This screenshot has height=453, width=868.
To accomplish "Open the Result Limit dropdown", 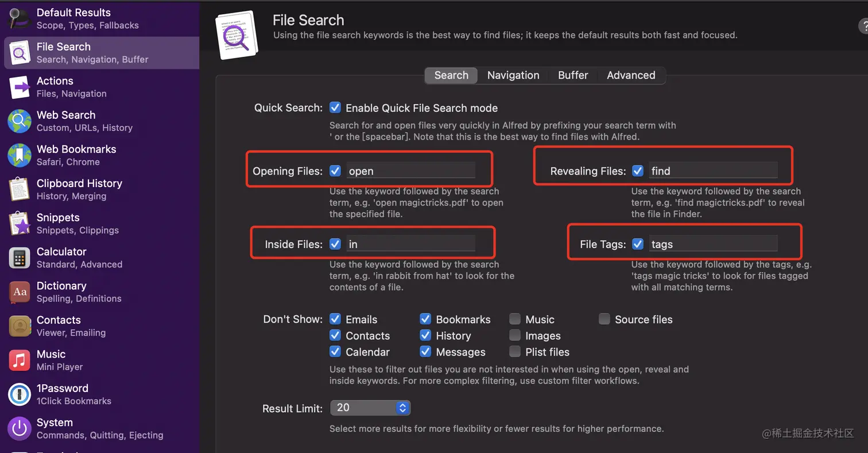I will [x=370, y=408].
